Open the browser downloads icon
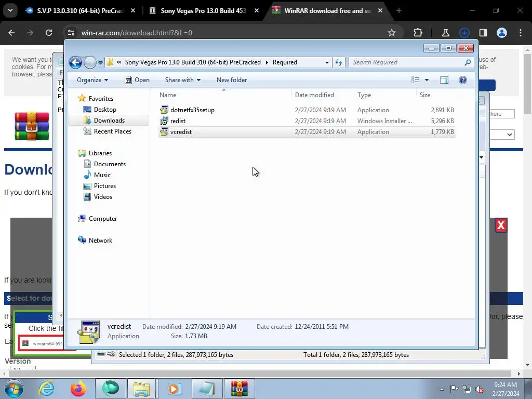This screenshot has width=532, height=399. 464,33
